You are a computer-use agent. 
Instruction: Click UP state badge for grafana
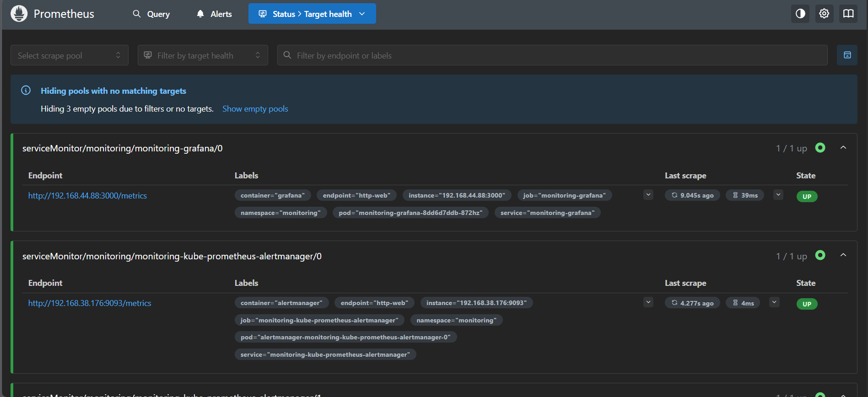point(807,196)
